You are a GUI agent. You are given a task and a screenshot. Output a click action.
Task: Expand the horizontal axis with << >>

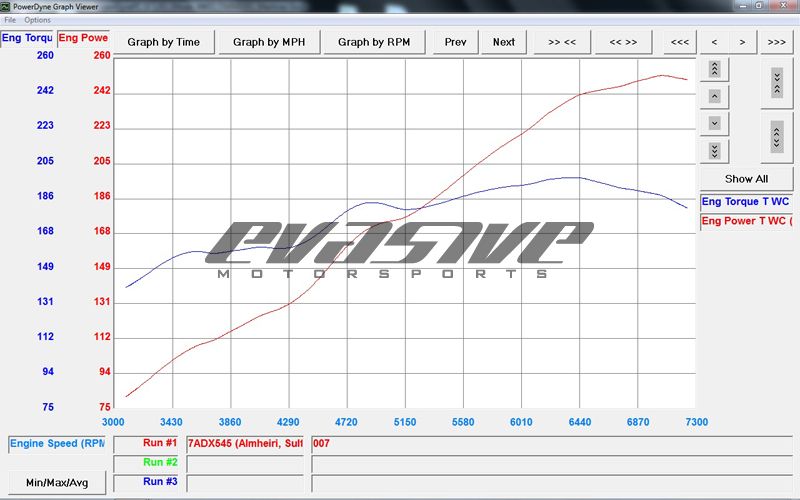(x=623, y=42)
